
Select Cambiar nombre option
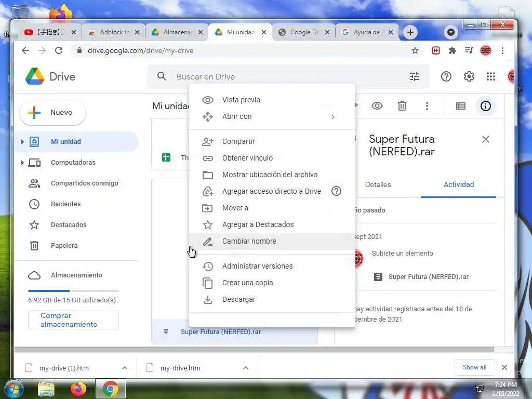pyautogui.click(x=272, y=241)
